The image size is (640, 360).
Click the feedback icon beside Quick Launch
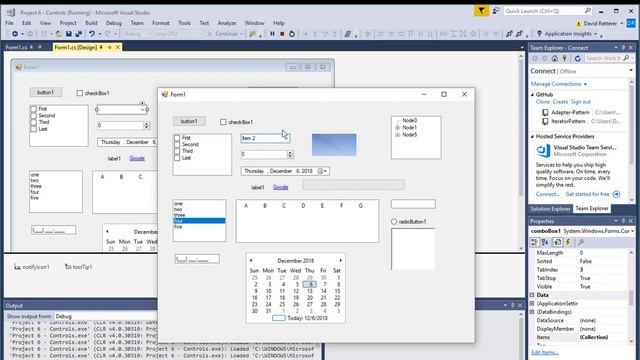[496, 11]
